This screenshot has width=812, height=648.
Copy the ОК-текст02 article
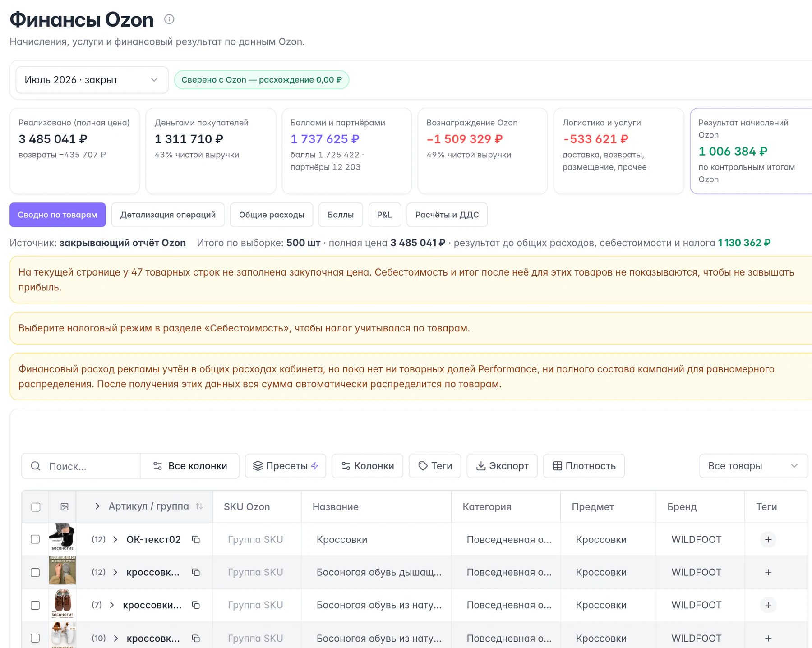pyautogui.click(x=196, y=539)
